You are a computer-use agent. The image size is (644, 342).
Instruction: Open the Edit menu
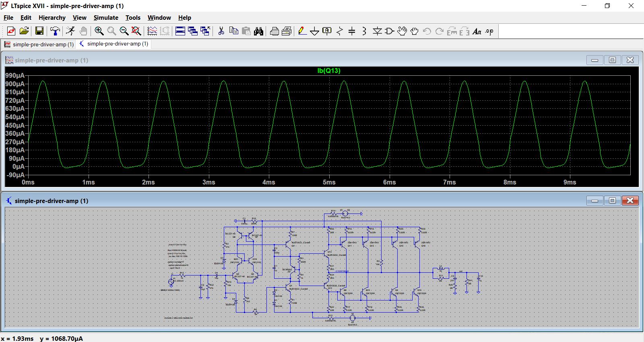pyautogui.click(x=26, y=18)
